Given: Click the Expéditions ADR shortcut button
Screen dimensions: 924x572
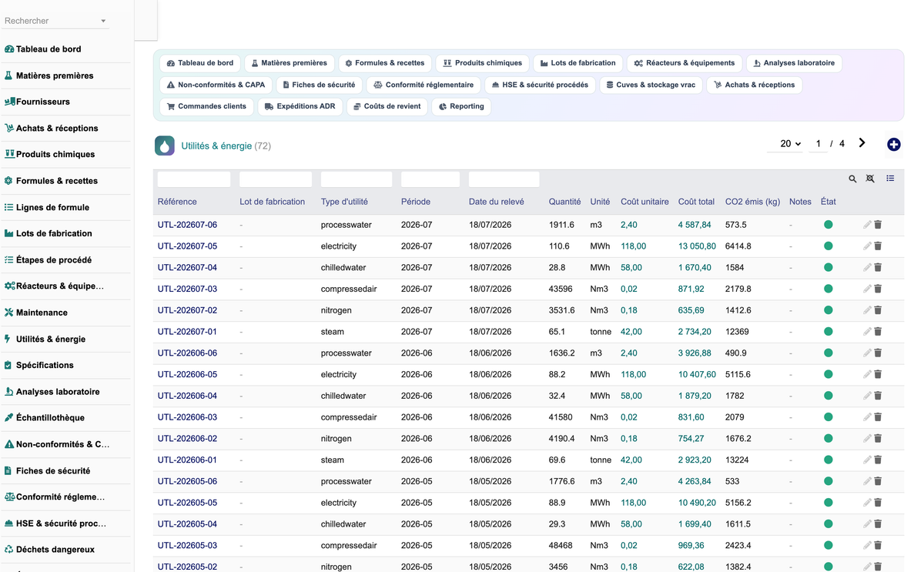Looking at the screenshot, I should 300,106.
